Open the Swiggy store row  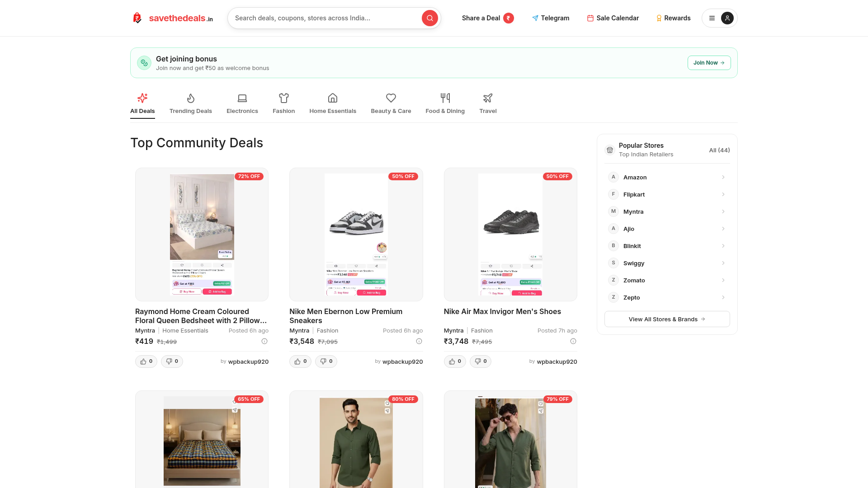tap(667, 263)
